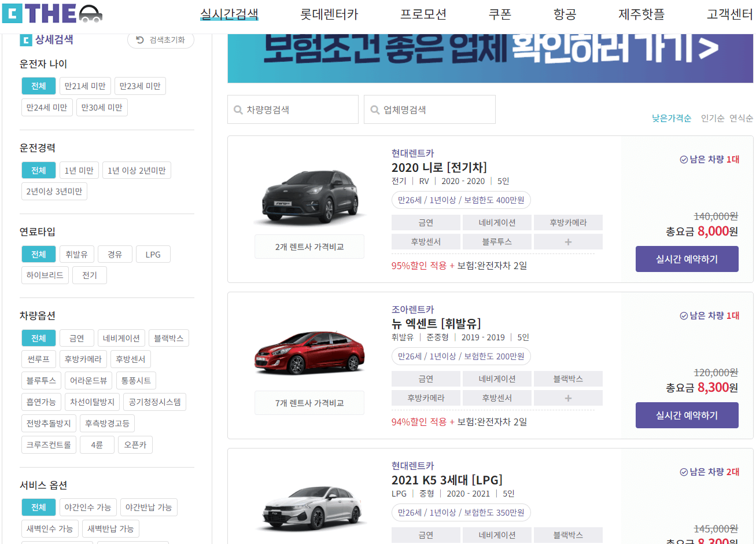Toggle 4륜 car option
756x544 pixels.
pos(97,445)
